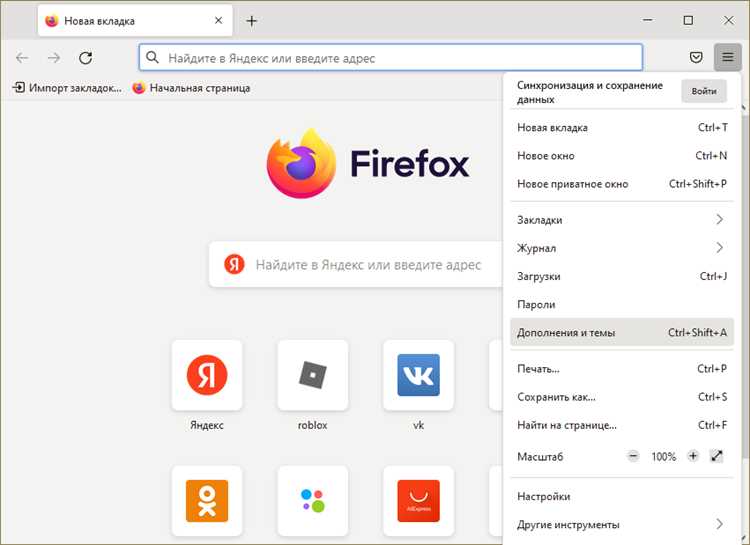
Task: Select Новая вкладка menu item
Action: 622,127
